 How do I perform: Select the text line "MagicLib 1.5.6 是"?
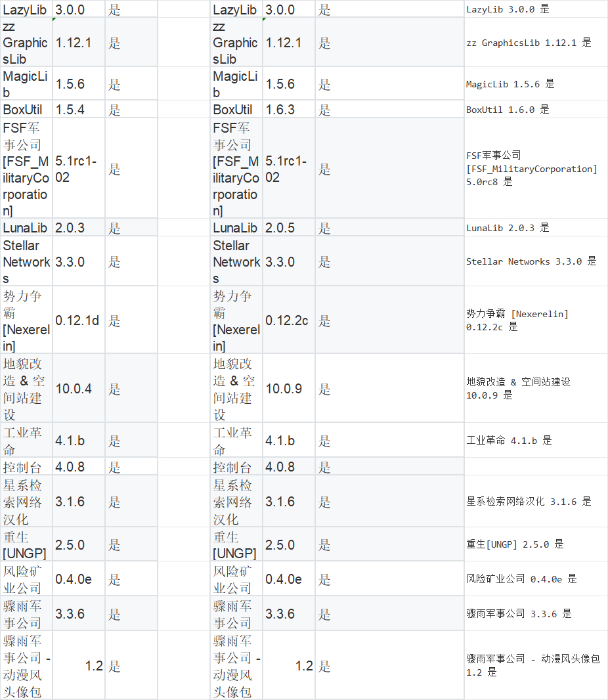click(510, 84)
